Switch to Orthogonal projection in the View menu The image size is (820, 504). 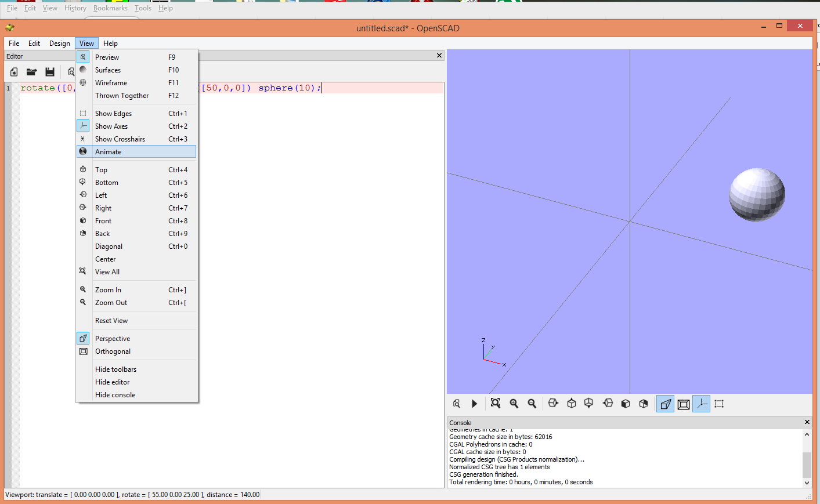point(113,351)
